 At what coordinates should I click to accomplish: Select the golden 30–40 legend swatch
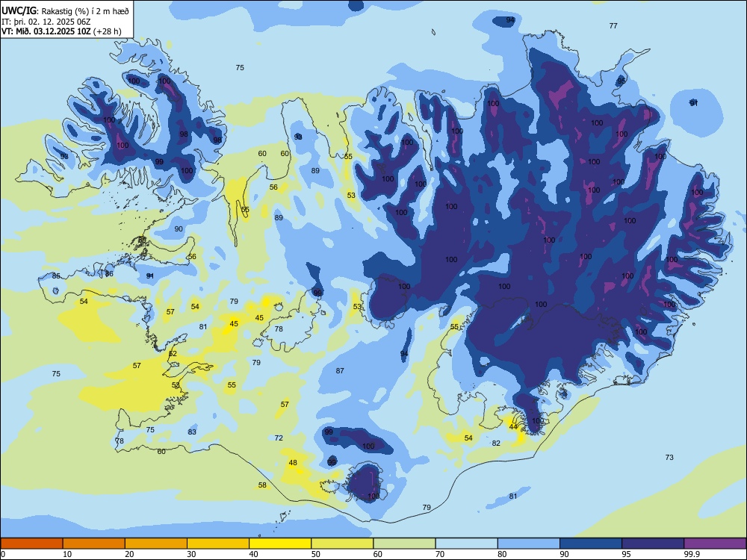pyautogui.click(x=218, y=544)
